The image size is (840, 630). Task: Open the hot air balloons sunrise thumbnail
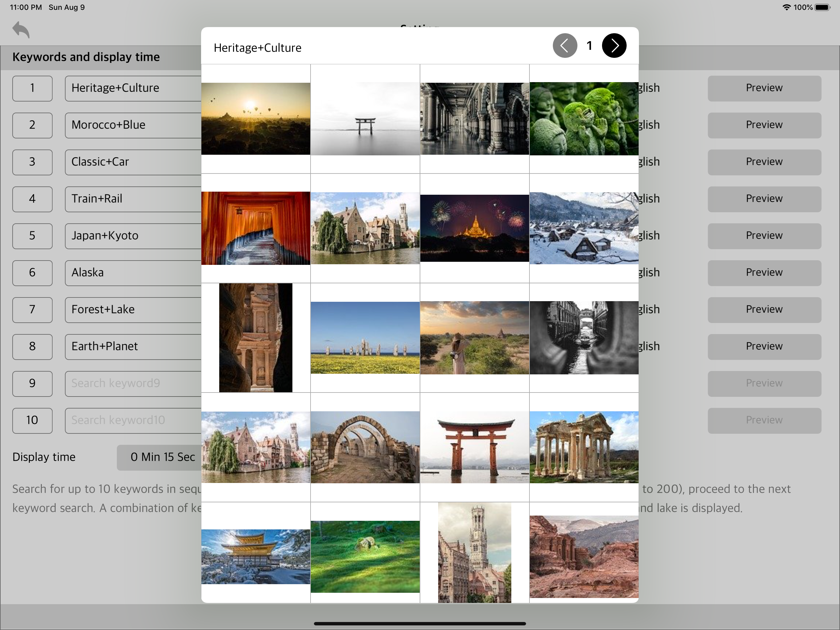[x=256, y=118]
